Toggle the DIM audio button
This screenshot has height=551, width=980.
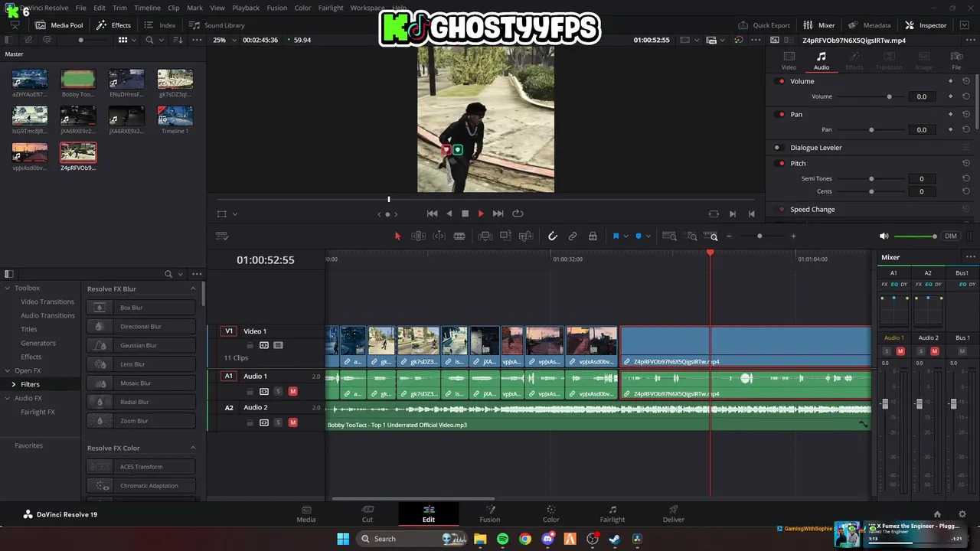tap(951, 236)
